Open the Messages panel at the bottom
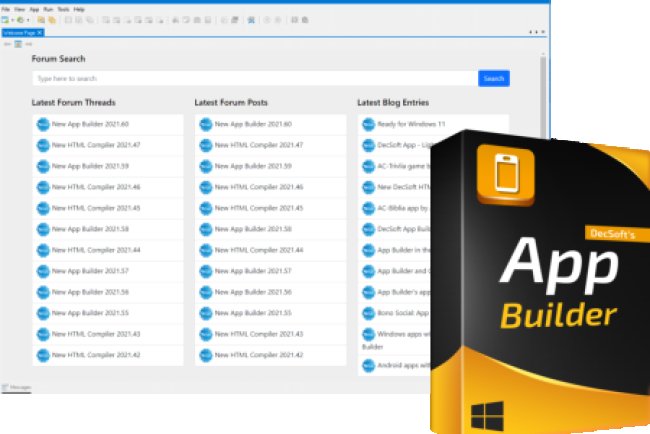Image resolution: width=650 pixels, height=434 pixels. tap(17, 387)
